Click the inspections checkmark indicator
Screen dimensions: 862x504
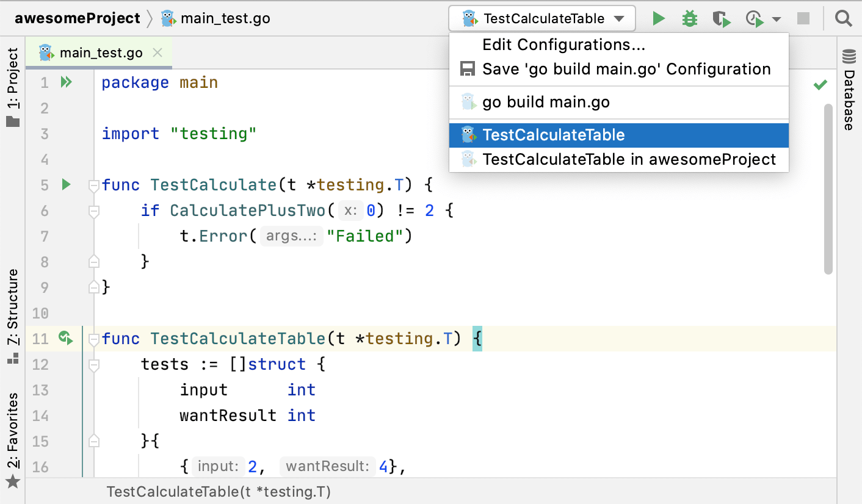pyautogui.click(x=821, y=84)
